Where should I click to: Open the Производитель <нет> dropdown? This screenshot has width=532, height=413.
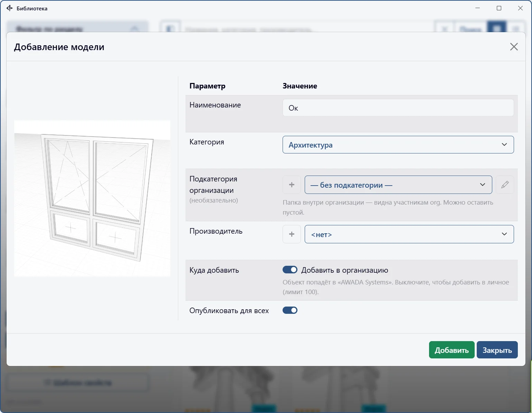[409, 234]
